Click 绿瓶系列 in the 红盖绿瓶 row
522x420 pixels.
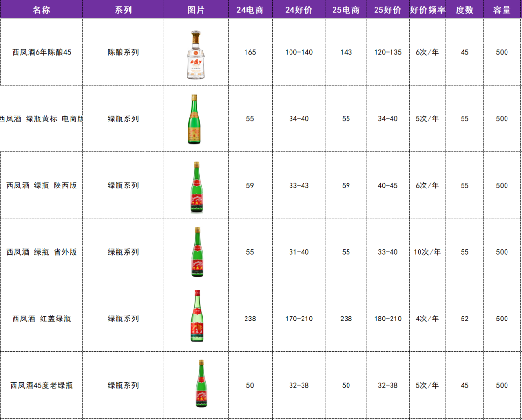click(123, 319)
